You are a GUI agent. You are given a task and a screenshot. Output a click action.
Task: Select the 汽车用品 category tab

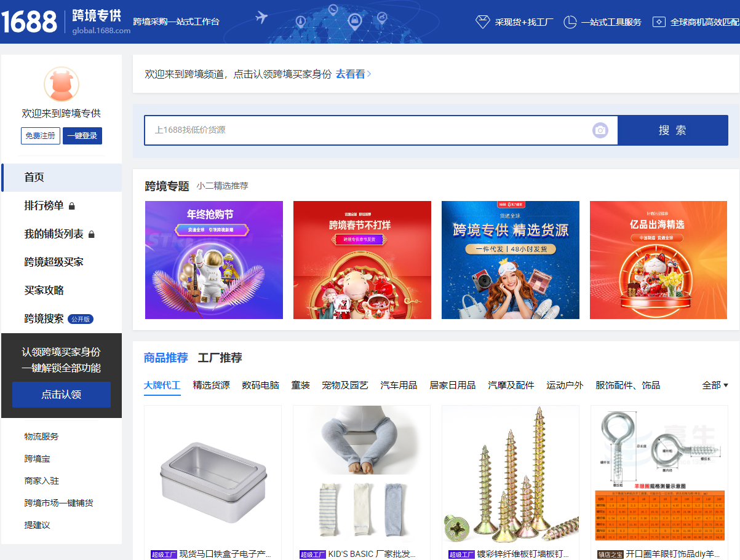click(x=399, y=385)
